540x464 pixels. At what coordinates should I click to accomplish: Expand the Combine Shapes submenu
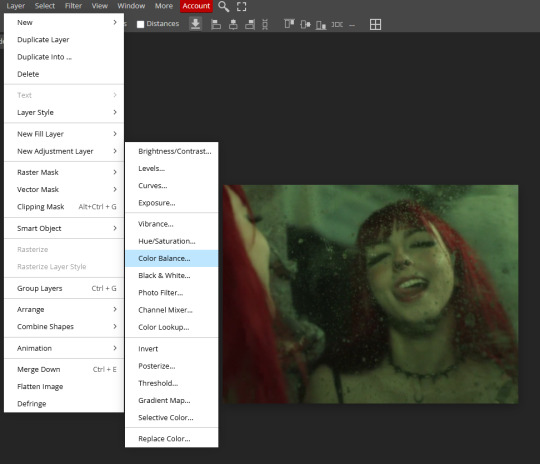point(64,327)
